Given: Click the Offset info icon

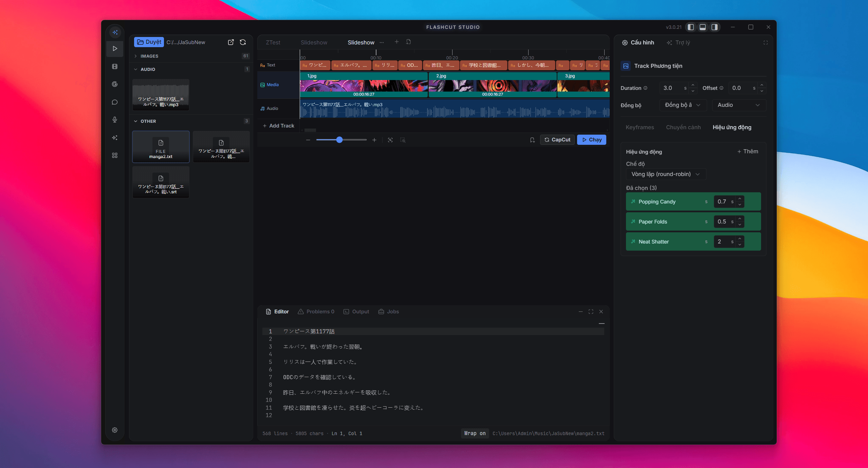Looking at the screenshot, I should click(721, 88).
